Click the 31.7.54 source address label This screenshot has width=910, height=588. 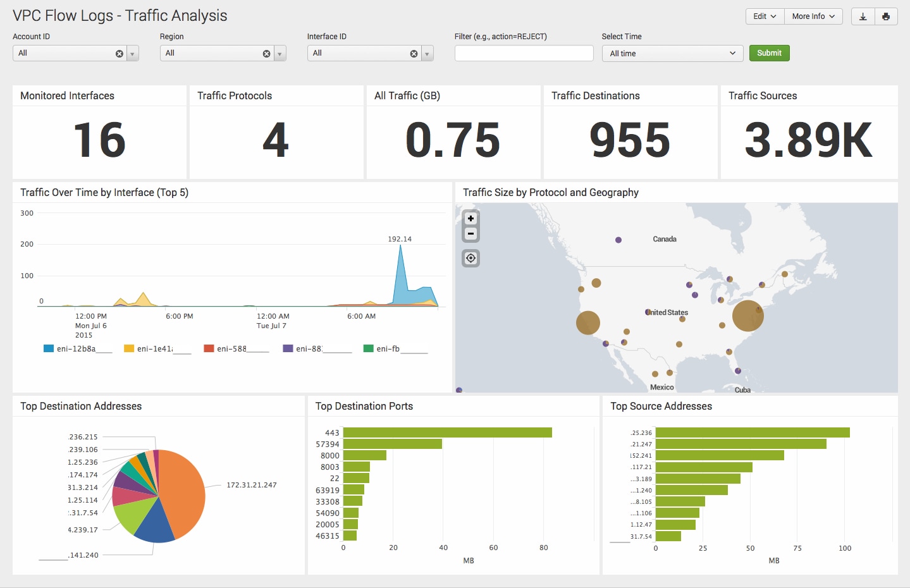click(641, 537)
